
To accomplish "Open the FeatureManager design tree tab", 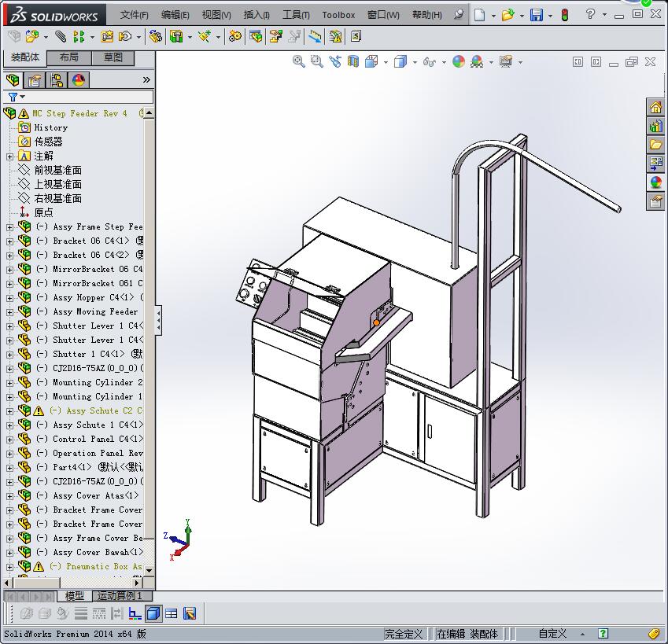I will tap(13, 80).
